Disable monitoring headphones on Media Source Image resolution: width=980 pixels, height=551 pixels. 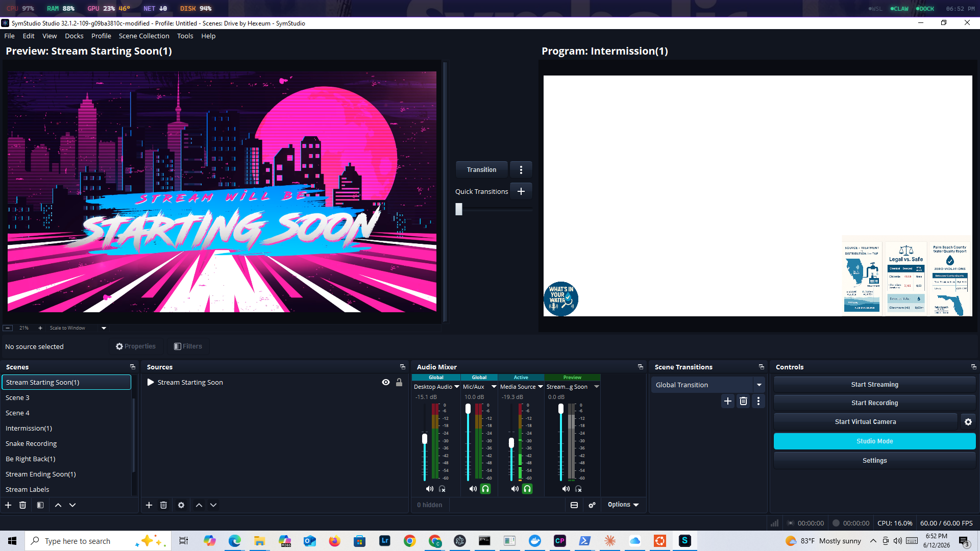[527, 489]
